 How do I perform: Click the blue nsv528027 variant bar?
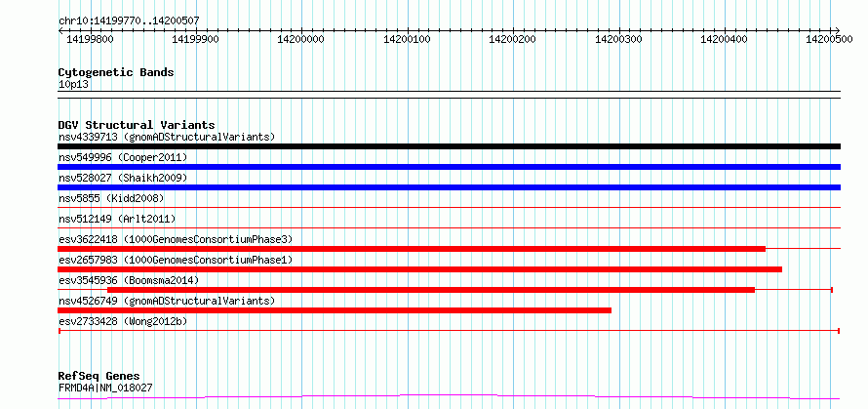pos(449,187)
